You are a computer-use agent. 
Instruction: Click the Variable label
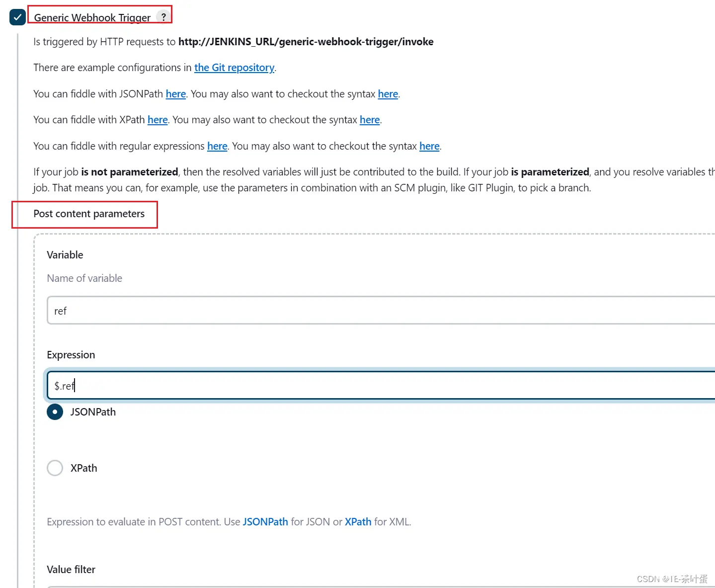65,255
